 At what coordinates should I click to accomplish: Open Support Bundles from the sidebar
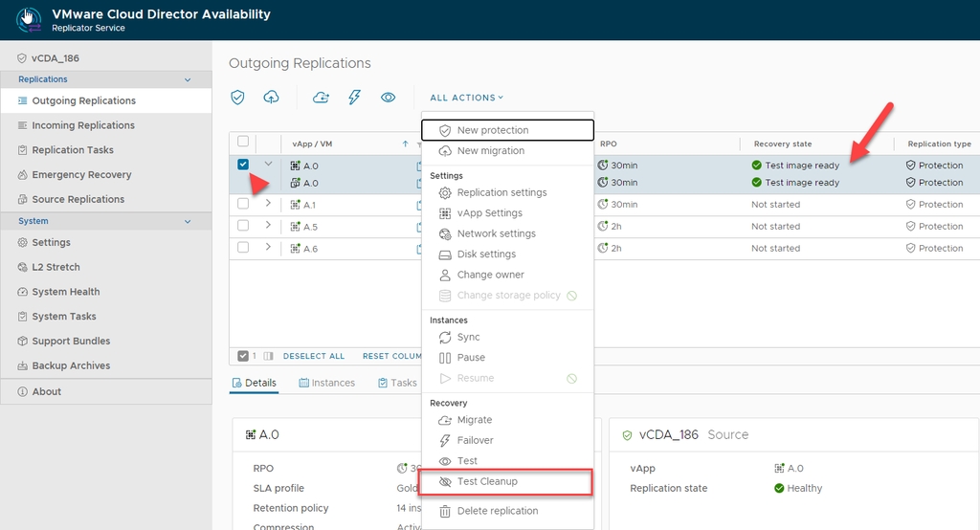pyautogui.click(x=71, y=341)
